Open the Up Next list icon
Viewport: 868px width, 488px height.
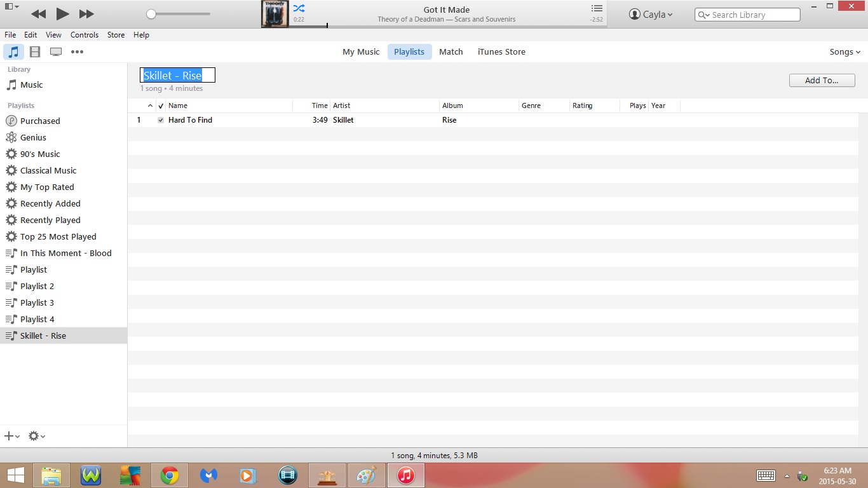pyautogui.click(x=596, y=8)
